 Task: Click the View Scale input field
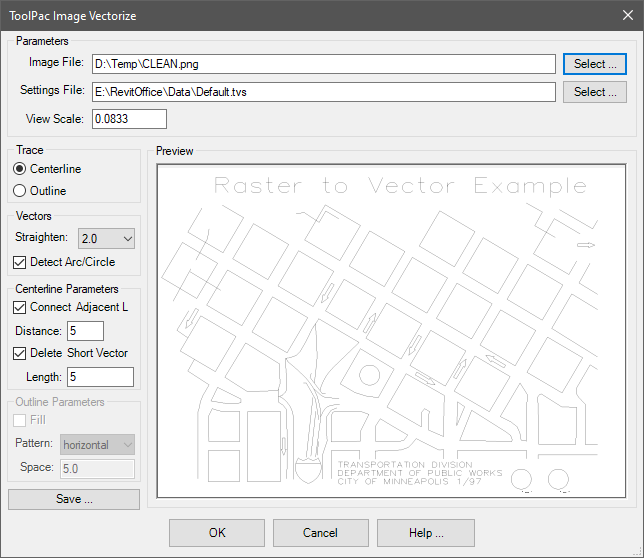pyautogui.click(x=129, y=119)
